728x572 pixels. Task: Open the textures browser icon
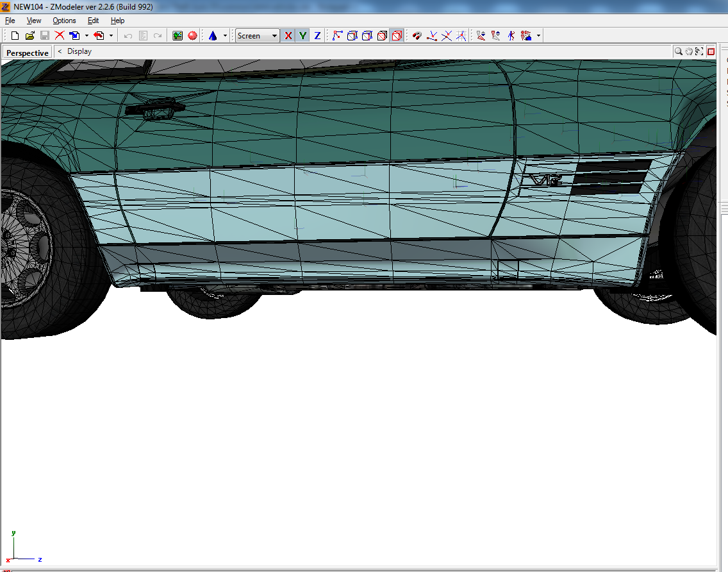[178, 36]
